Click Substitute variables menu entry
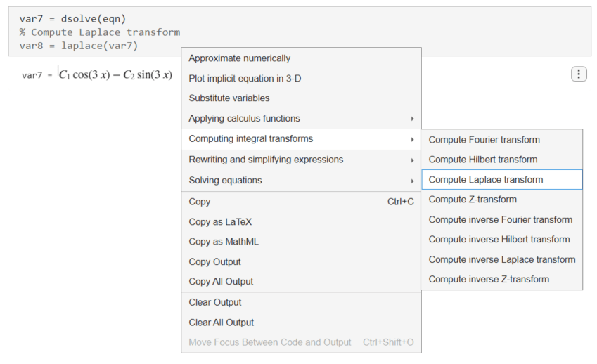 pos(229,98)
